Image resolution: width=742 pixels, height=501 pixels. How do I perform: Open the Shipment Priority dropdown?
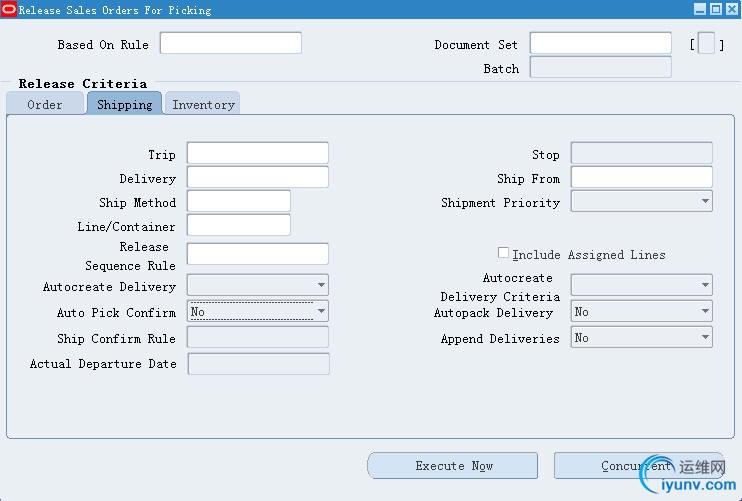tap(642, 201)
